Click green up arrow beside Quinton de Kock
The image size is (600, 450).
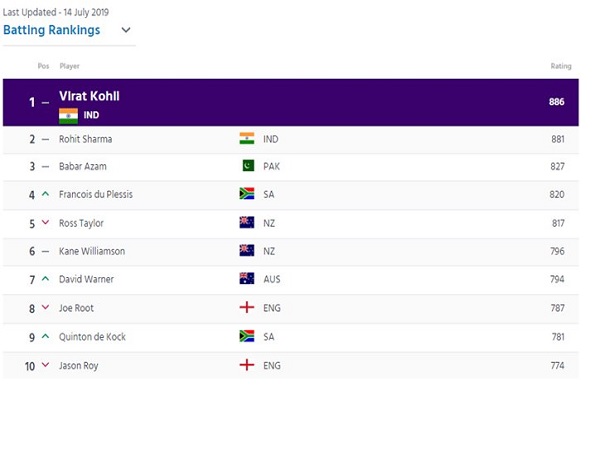(45, 336)
